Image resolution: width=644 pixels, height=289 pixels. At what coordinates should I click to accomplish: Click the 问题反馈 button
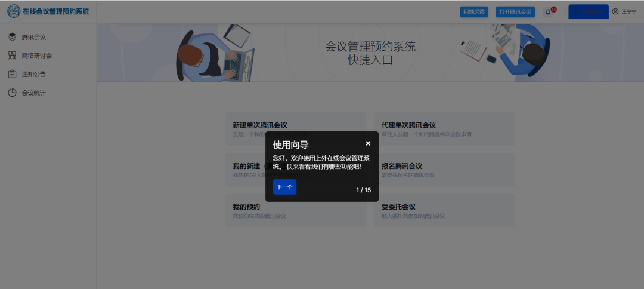coord(474,12)
